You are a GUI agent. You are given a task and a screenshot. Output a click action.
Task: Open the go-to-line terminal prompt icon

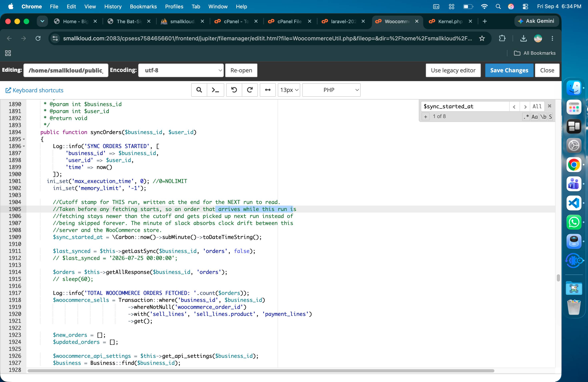(215, 90)
